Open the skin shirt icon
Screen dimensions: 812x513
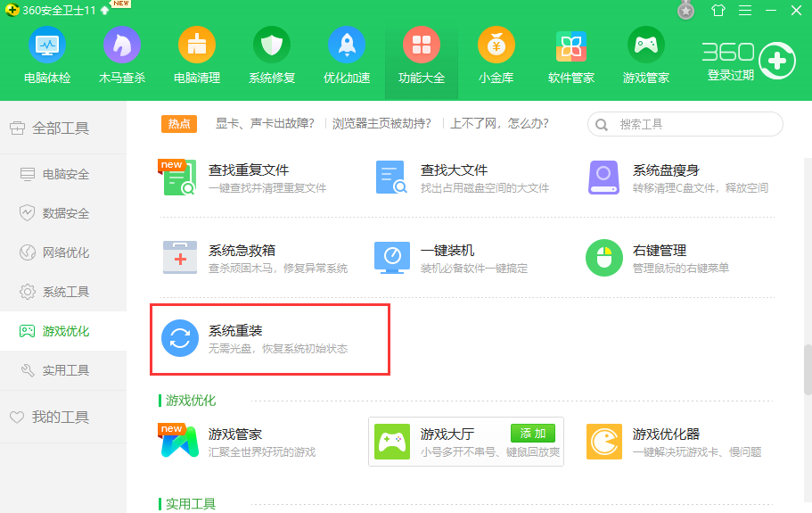[718, 10]
